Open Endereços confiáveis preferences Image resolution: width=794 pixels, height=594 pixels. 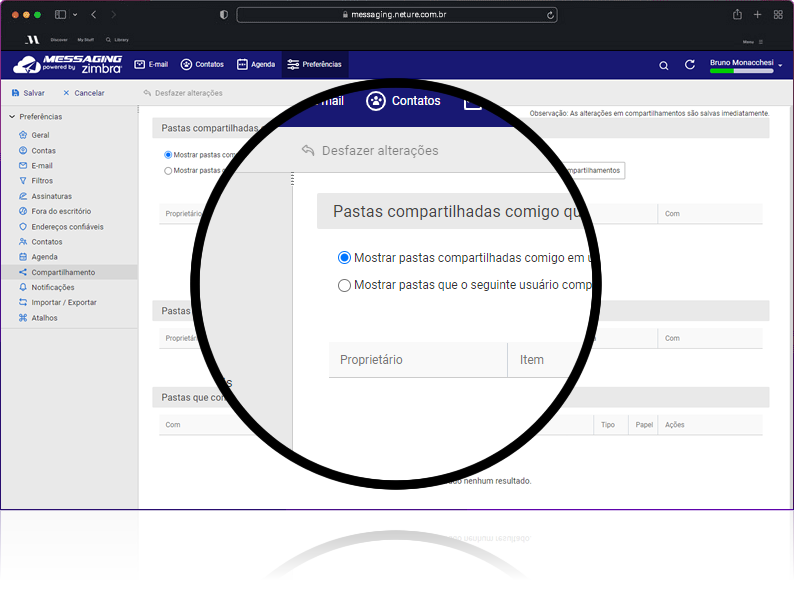tap(67, 227)
